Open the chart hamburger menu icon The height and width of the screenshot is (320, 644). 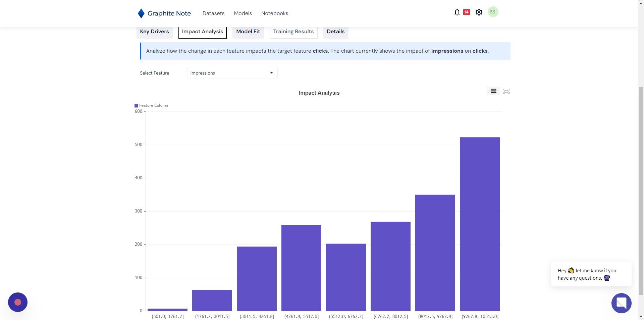(x=493, y=91)
